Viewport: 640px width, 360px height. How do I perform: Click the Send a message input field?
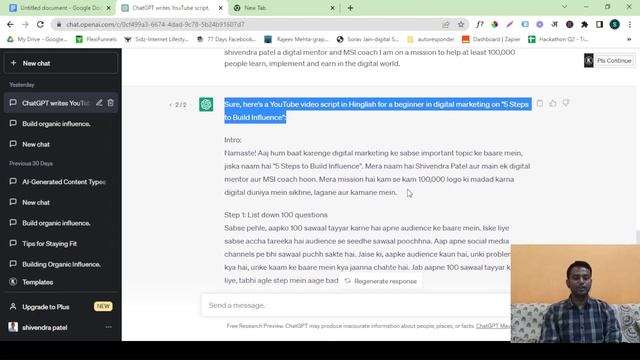click(355, 305)
